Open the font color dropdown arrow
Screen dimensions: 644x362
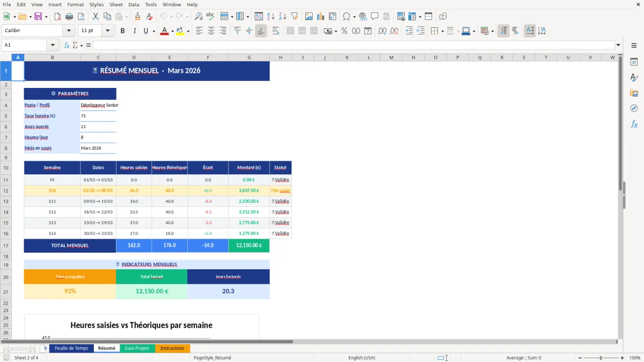(x=172, y=31)
